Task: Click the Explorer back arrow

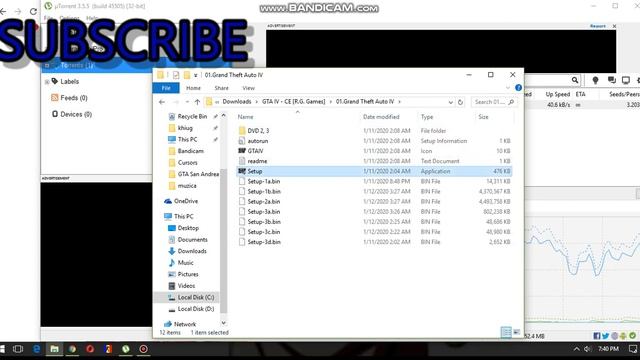Action: [162, 102]
